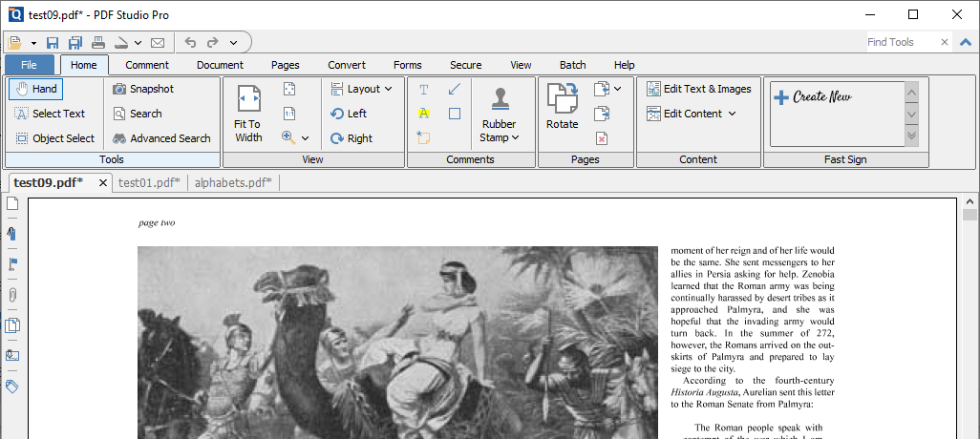Click the Zoom magnifier tool icon
Image resolution: width=980 pixels, height=439 pixels.
[288, 138]
